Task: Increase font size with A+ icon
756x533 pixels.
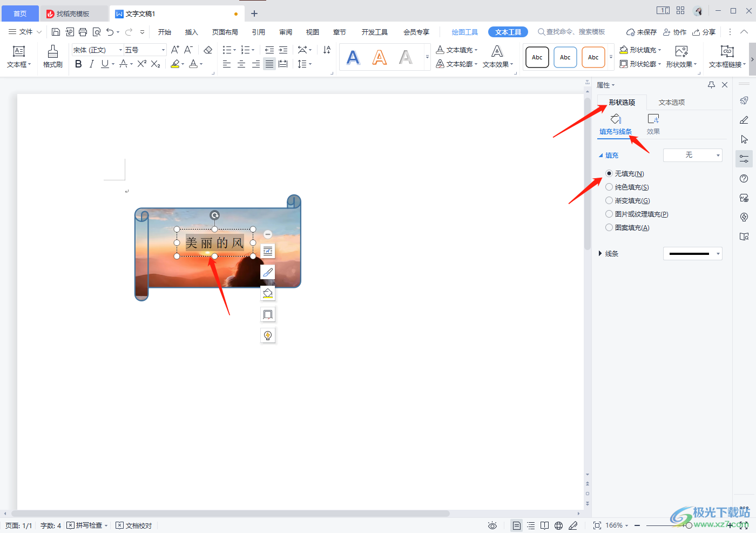Action: [x=175, y=50]
